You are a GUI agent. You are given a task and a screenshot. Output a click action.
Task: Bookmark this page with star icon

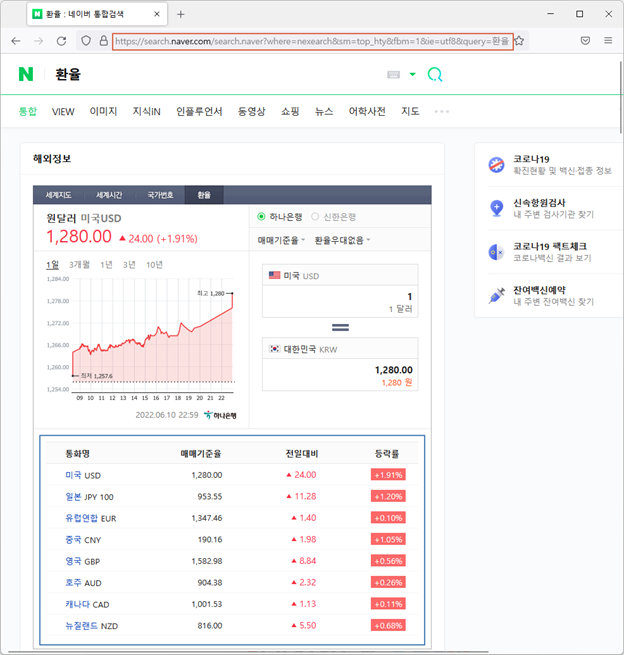519,41
